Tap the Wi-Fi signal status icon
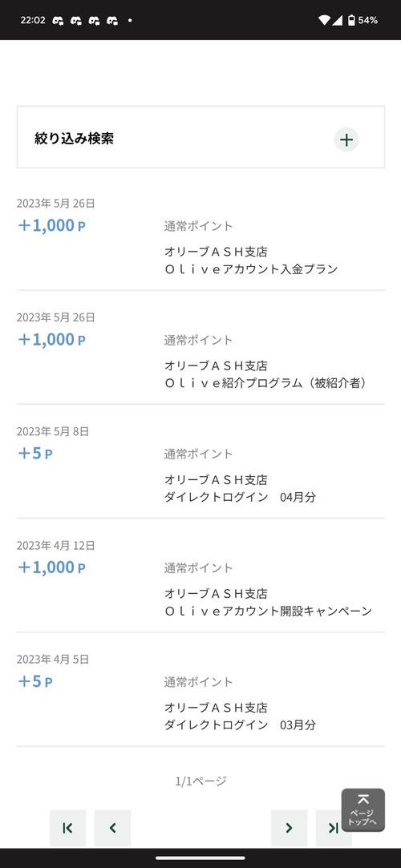The height and width of the screenshot is (868, 401). 325,21
